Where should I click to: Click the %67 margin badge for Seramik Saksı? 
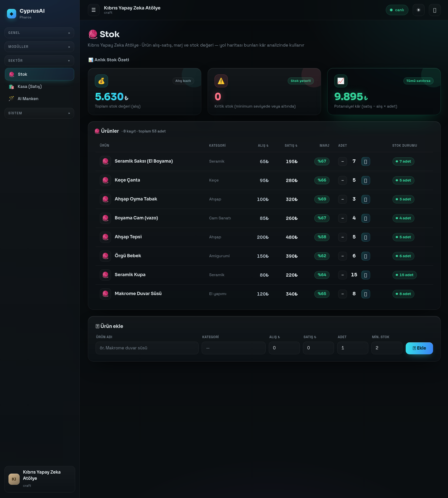[x=322, y=161]
